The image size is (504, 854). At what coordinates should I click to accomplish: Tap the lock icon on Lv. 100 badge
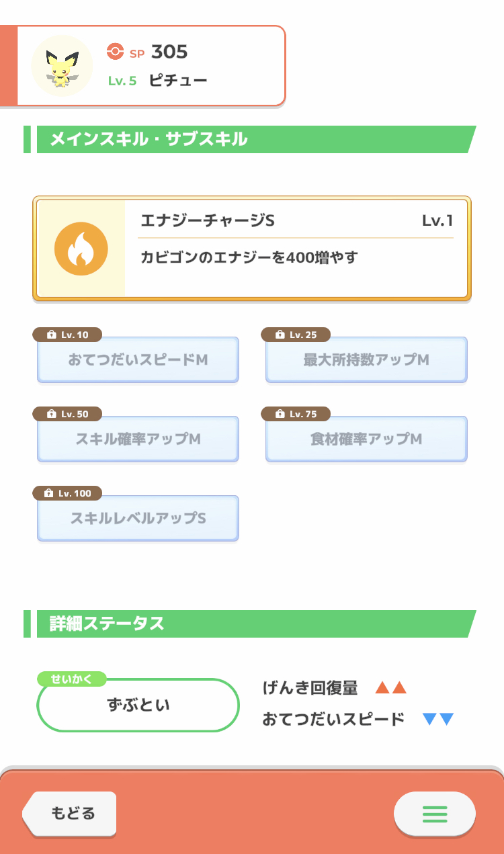point(48,493)
